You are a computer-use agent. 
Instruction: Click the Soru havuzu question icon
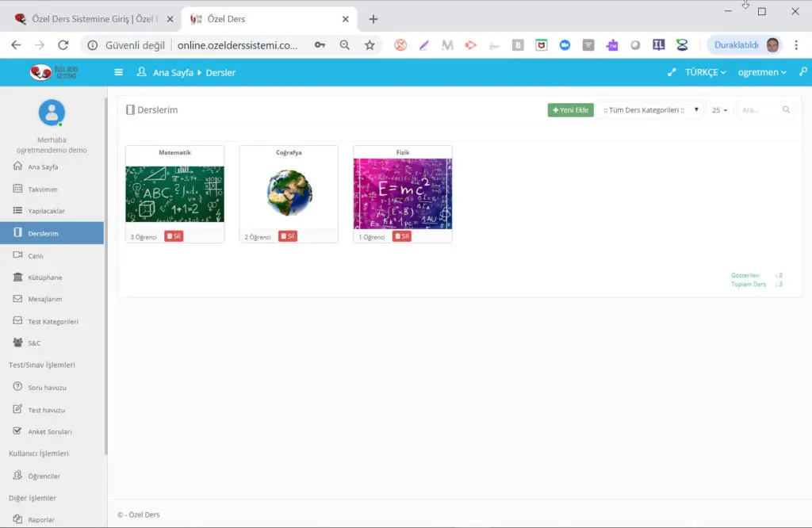[x=18, y=387]
